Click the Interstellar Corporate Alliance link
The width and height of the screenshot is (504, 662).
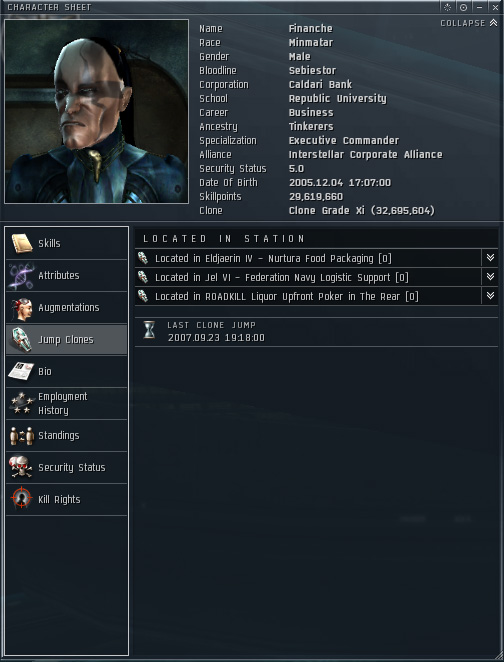tap(366, 155)
